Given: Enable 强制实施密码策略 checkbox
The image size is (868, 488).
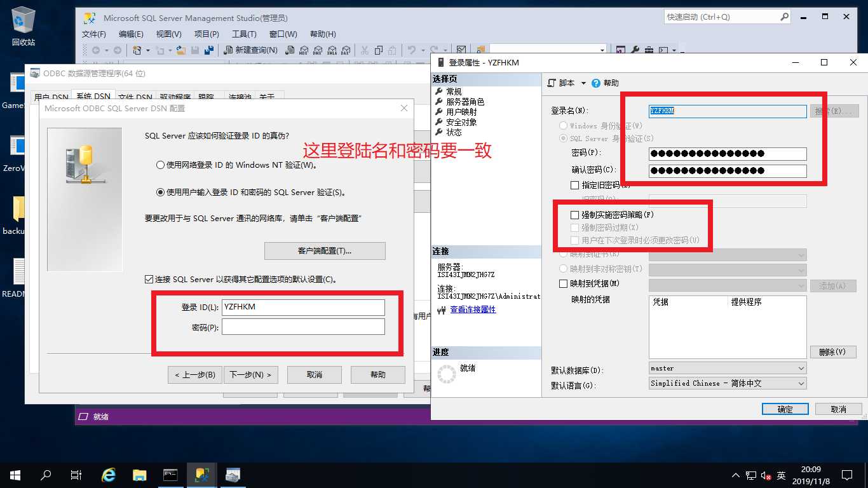Looking at the screenshot, I should [575, 215].
